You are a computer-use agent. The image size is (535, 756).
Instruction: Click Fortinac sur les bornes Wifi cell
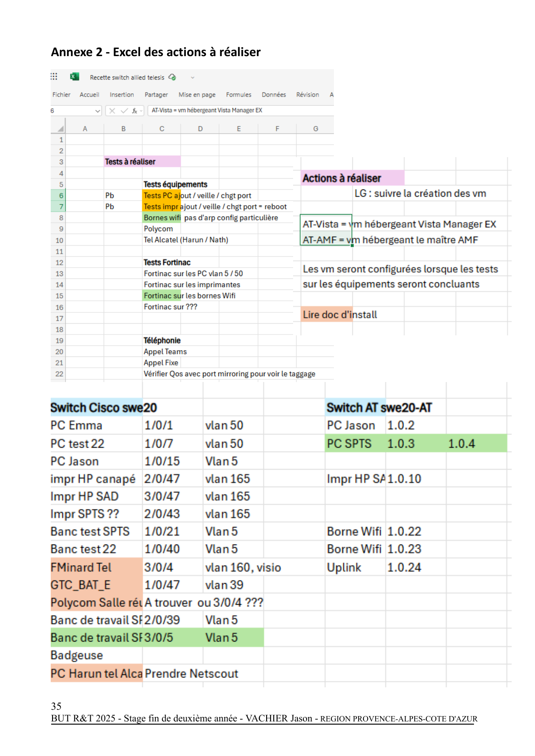[189, 296]
